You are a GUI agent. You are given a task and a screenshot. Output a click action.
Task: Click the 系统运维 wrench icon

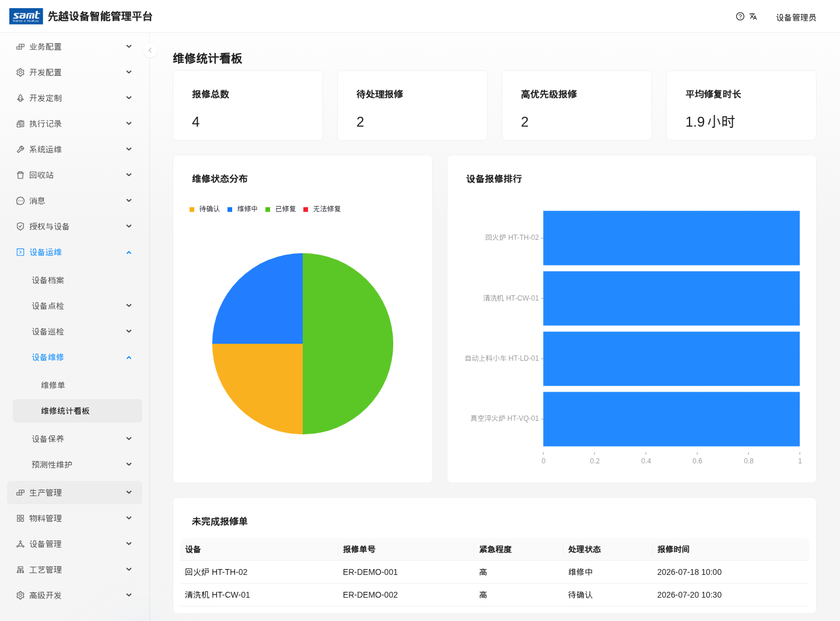click(x=20, y=149)
